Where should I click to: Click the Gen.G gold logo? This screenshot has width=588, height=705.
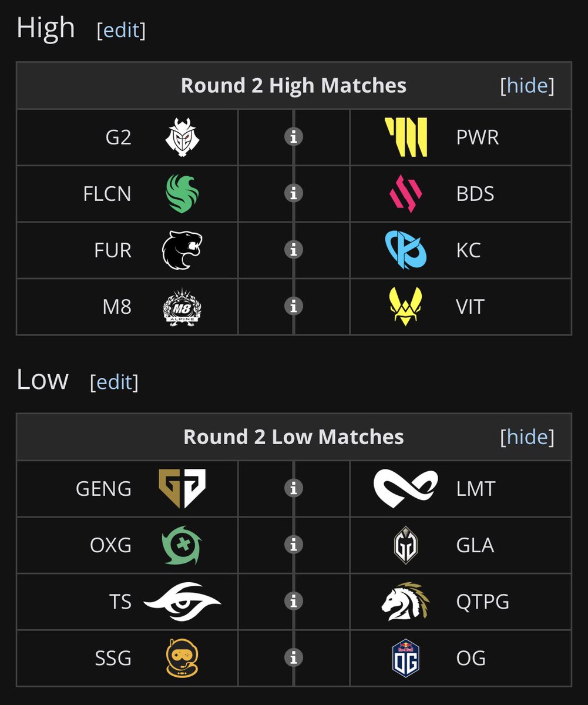[x=182, y=488]
